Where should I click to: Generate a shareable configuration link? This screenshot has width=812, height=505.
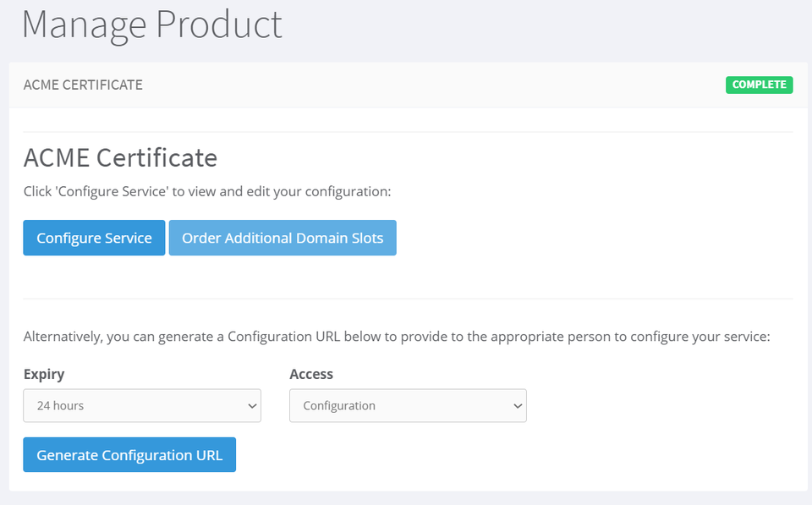tap(129, 454)
